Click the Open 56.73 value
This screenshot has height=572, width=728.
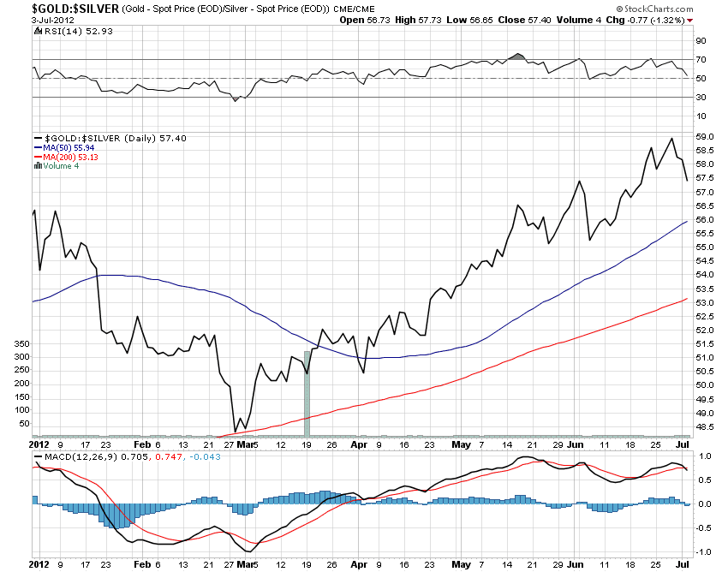click(365, 20)
